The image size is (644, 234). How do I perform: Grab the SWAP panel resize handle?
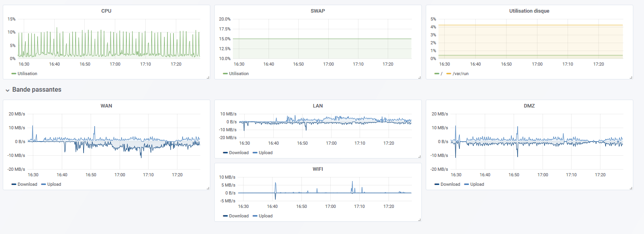419,77
